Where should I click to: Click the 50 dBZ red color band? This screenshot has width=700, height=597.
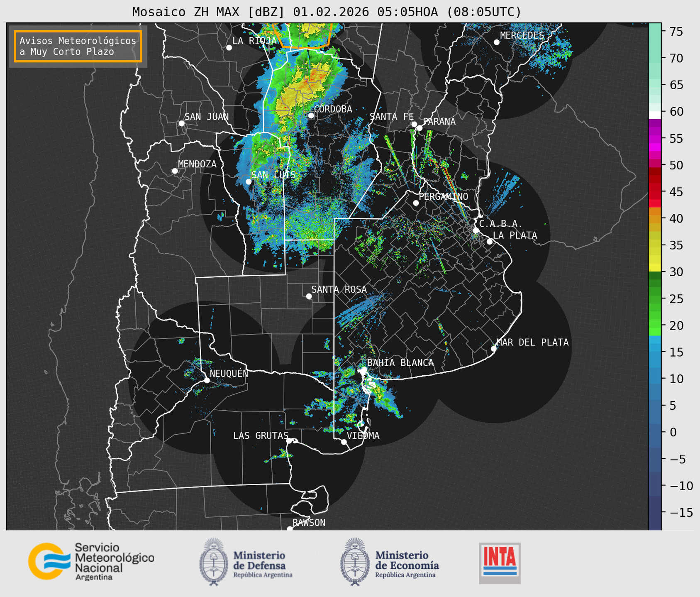655,164
